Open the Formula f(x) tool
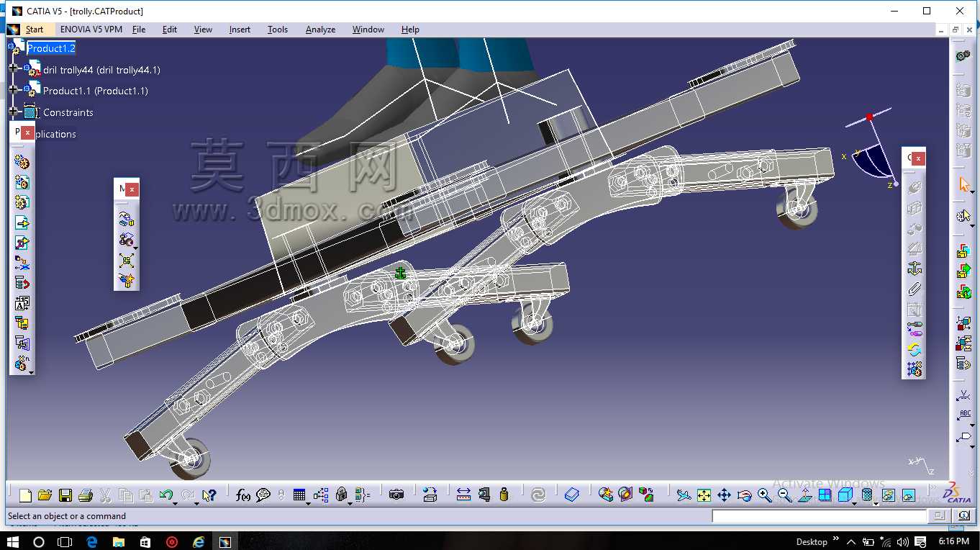The width and height of the screenshot is (980, 550). 243,495
